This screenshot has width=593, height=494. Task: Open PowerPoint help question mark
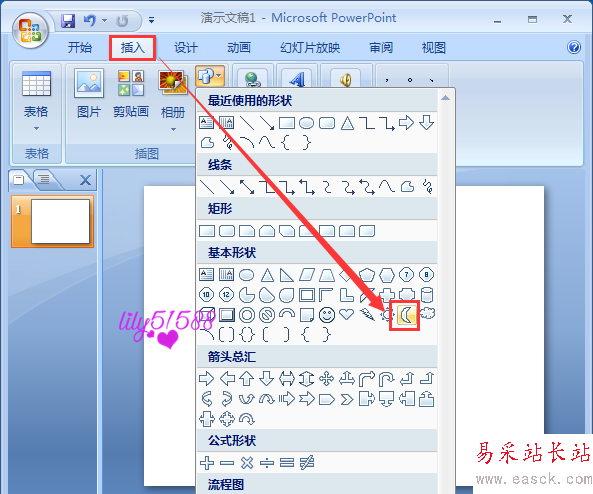574,48
